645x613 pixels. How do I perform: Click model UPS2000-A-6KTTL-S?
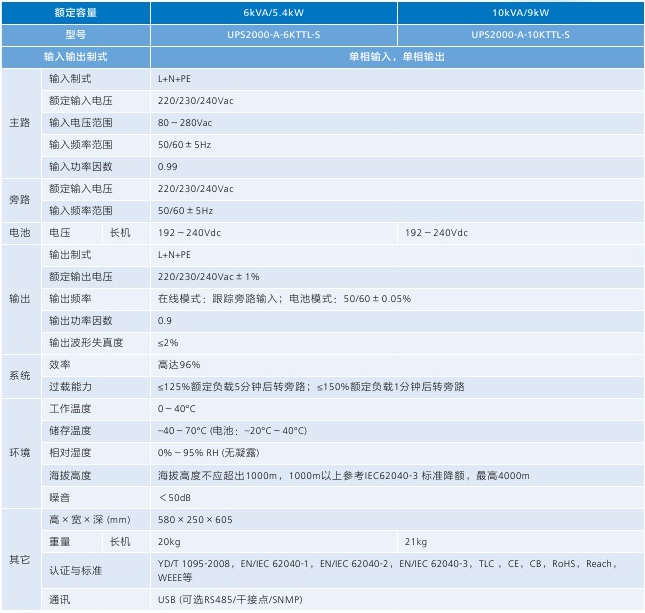pyautogui.click(x=274, y=35)
